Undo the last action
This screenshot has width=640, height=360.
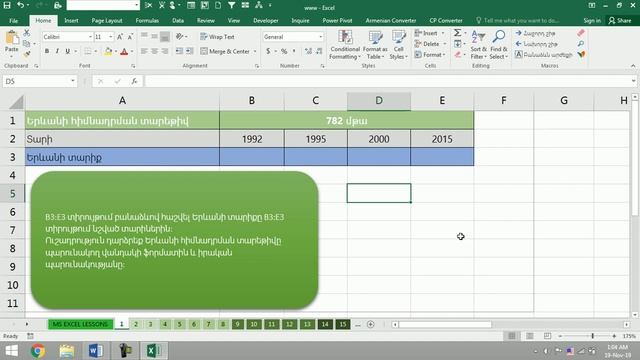tap(20, 5)
